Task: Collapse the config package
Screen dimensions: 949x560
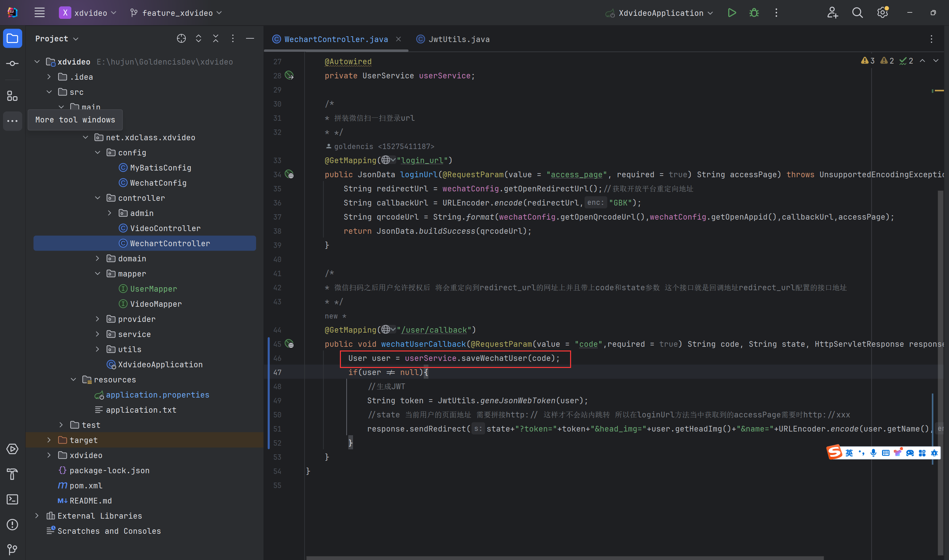Action: [x=97, y=152]
